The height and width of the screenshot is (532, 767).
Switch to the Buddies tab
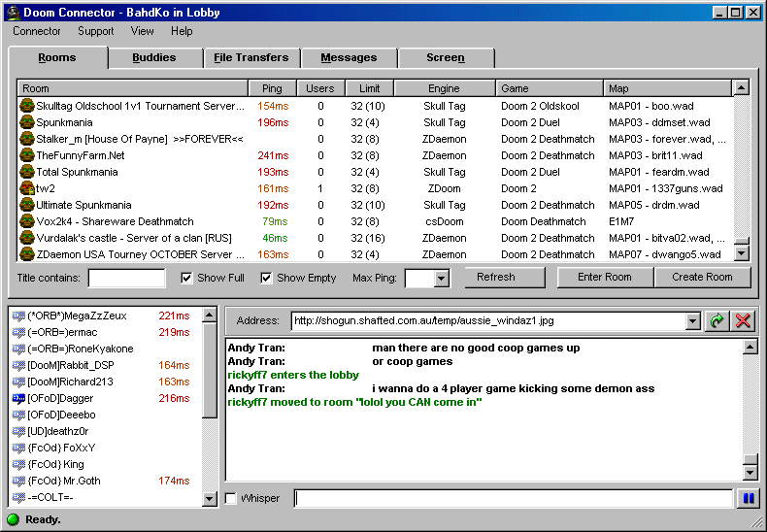tap(154, 57)
